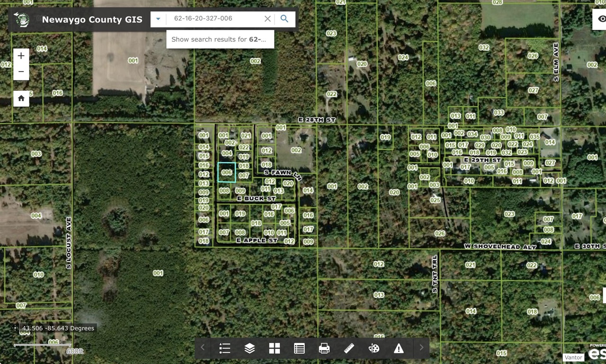Open the Vantor attribution link
The height and width of the screenshot is (364, 606).
pyautogui.click(x=573, y=357)
